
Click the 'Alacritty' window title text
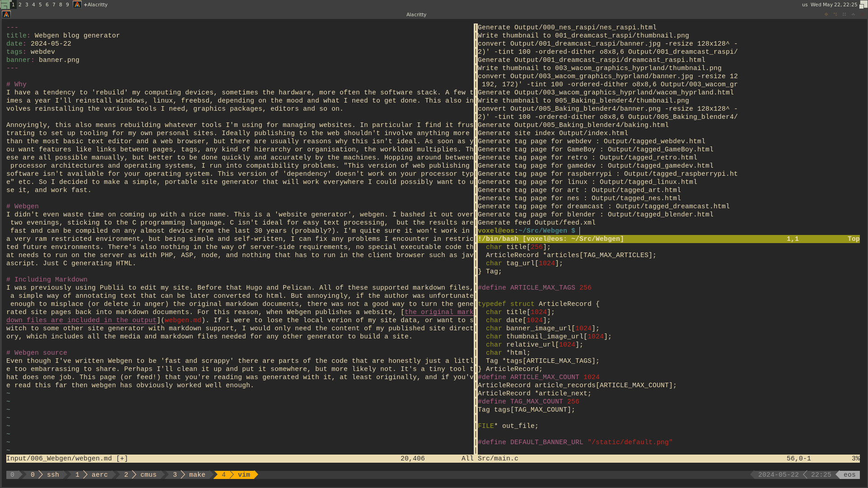click(416, 14)
